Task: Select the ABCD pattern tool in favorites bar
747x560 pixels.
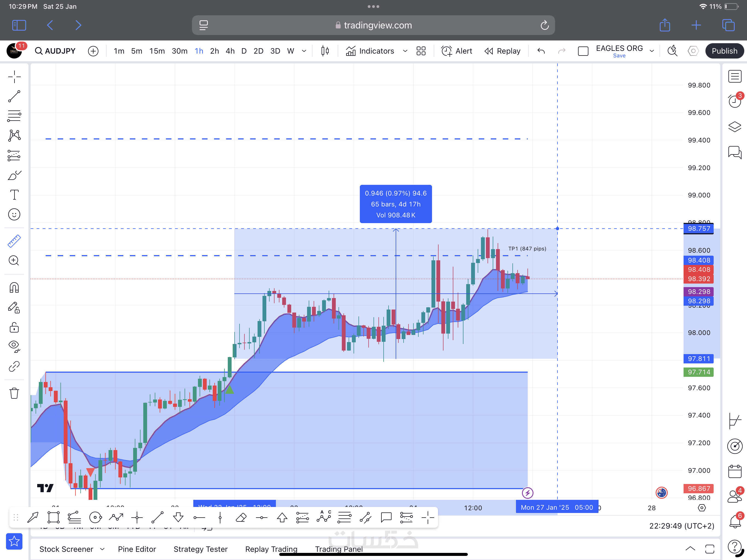Action: (x=323, y=517)
